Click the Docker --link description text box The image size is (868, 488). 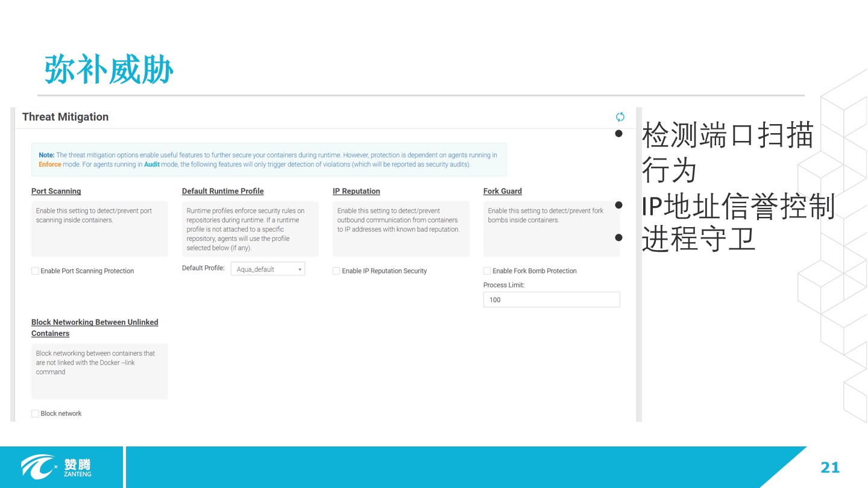click(x=99, y=371)
